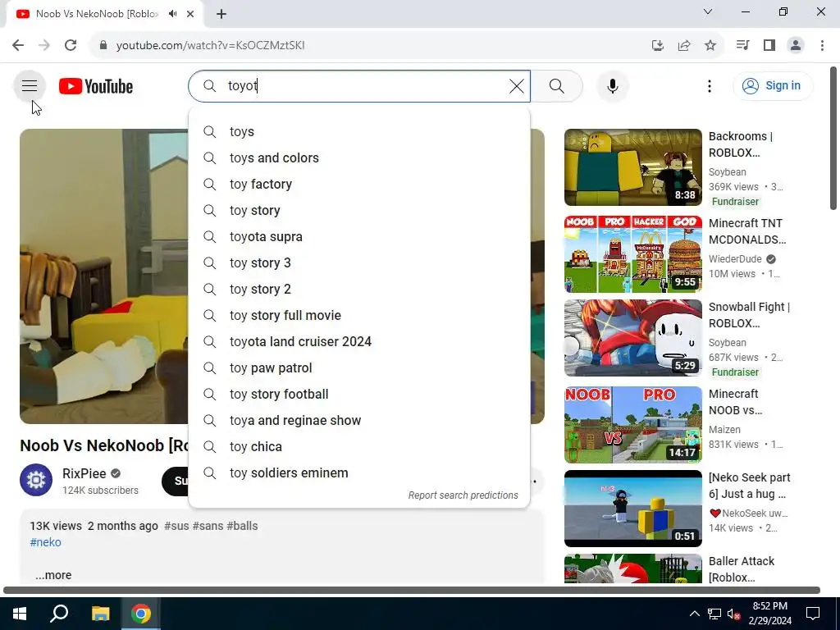840x630 pixels.
Task: Expand the tab search chevron
Action: 708,11
